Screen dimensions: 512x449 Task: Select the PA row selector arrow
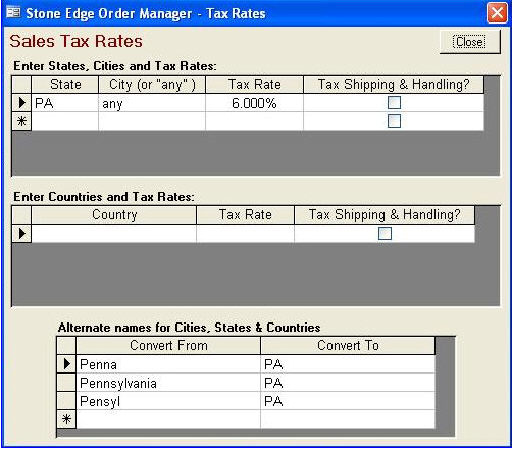point(22,103)
